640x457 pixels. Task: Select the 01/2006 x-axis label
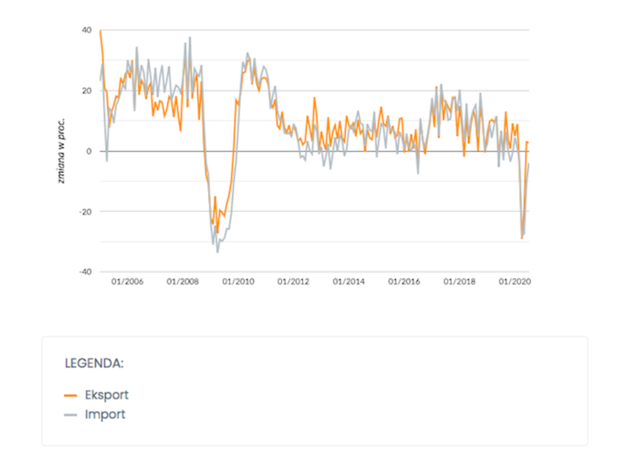[x=127, y=282]
